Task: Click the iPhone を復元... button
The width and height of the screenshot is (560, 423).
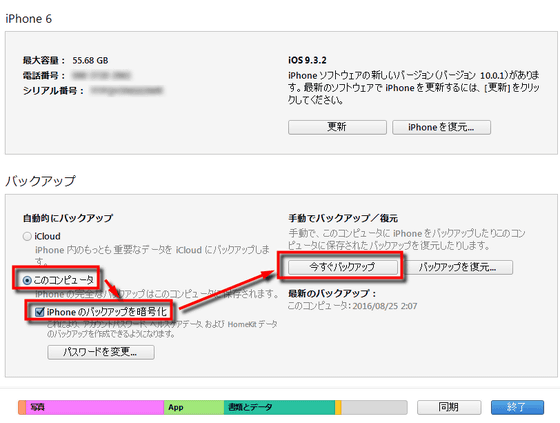Action: (x=441, y=127)
